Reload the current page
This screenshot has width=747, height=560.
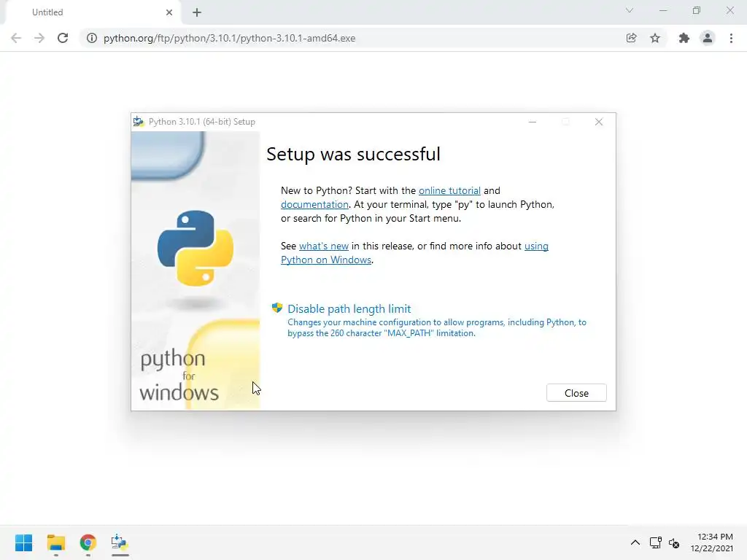pyautogui.click(x=63, y=38)
